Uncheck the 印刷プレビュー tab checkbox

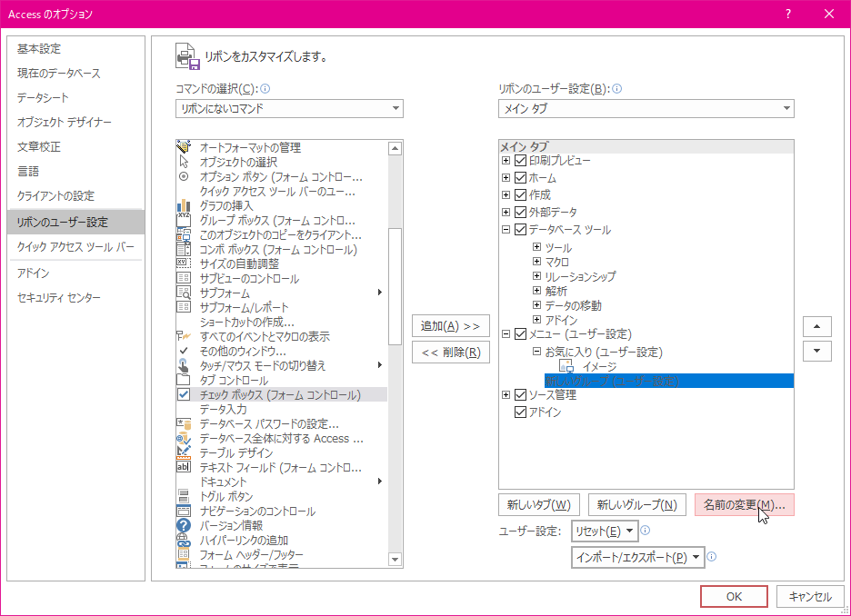pos(520,161)
